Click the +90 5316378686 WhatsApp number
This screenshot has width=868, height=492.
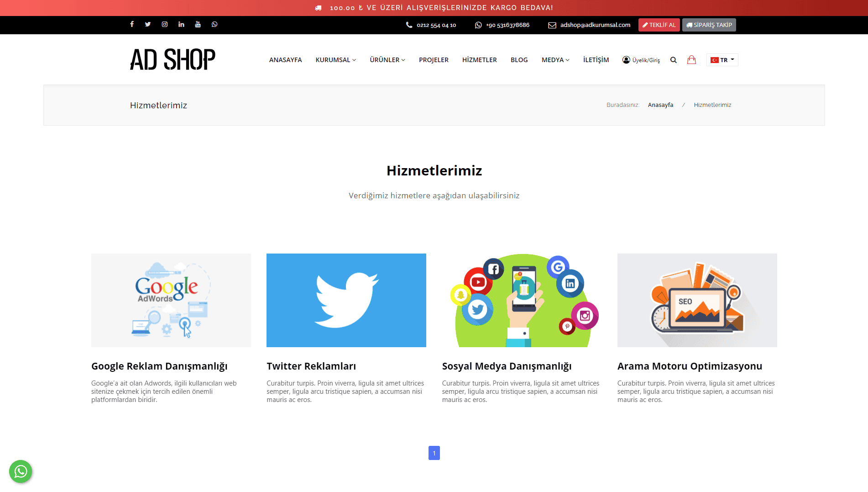point(507,25)
